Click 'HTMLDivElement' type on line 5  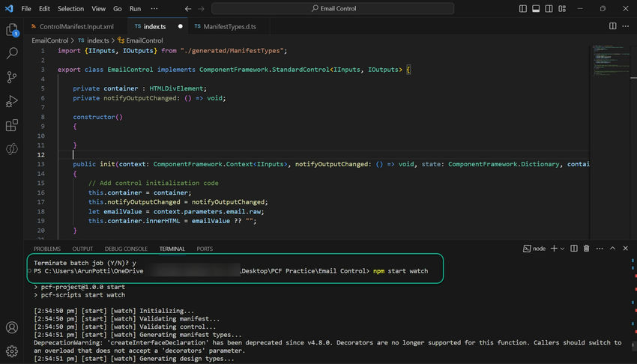click(x=176, y=88)
